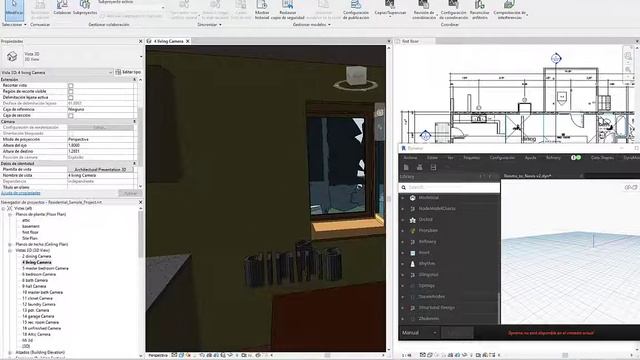Open the Seleccionar panel dropdown
Screen dimensions: 640x360
pos(14,24)
